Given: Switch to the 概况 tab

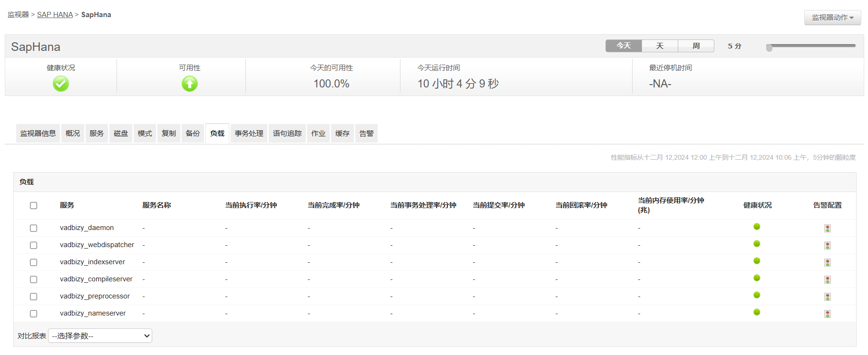Looking at the screenshot, I should tap(73, 134).
